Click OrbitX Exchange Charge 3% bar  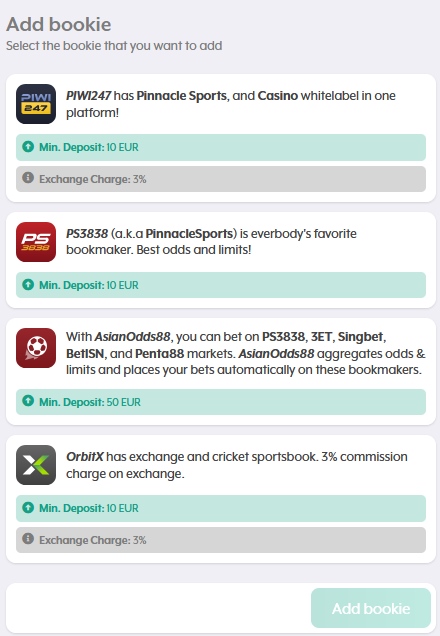(x=221, y=540)
